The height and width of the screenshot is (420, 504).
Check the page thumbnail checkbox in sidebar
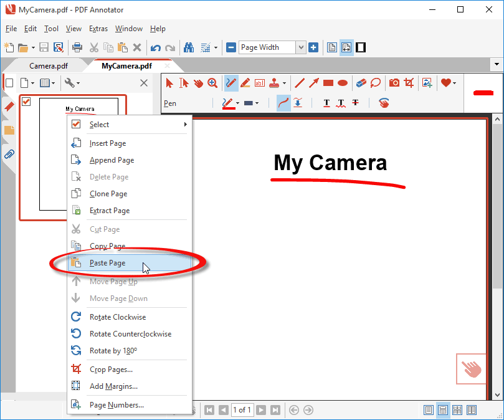coord(26,103)
